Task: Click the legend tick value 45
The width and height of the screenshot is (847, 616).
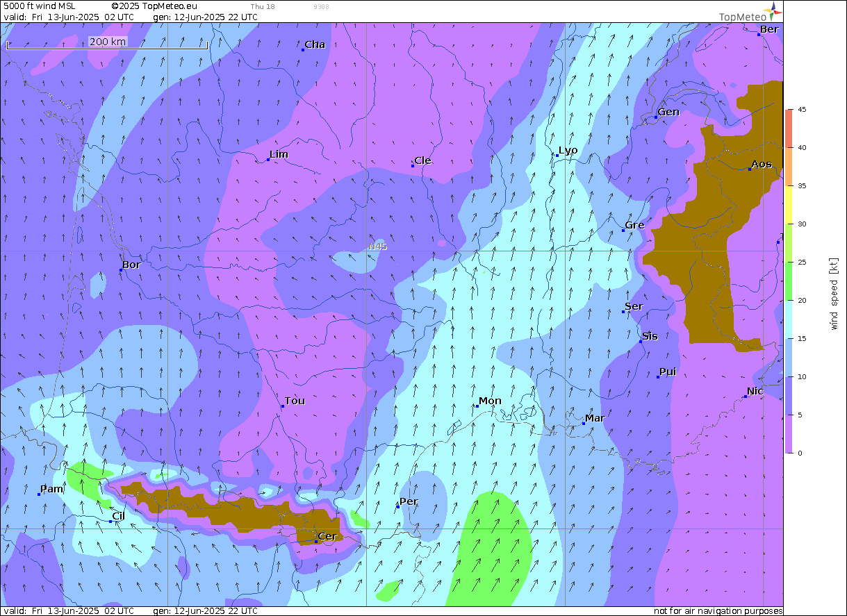Action: click(801, 110)
